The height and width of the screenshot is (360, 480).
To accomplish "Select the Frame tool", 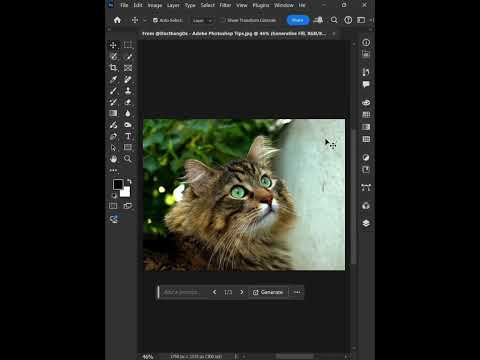I will click(128, 68).
